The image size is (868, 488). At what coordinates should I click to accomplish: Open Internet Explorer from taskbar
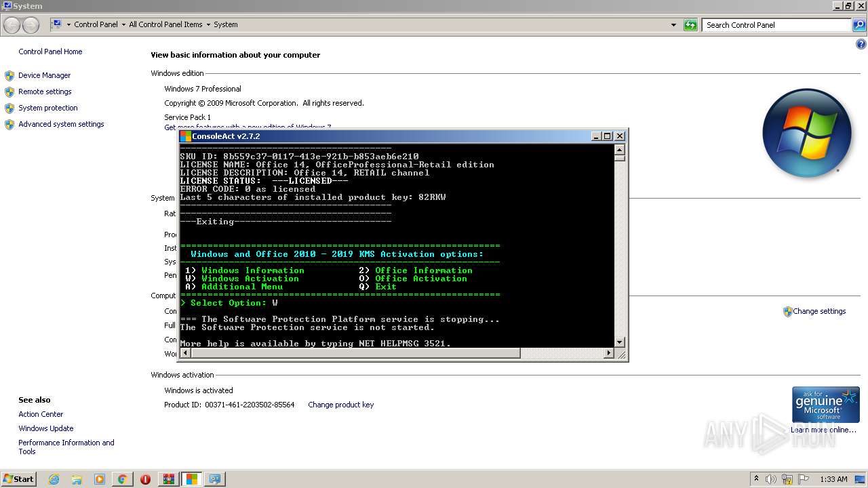pyautogui.click(x=54, y=479)
